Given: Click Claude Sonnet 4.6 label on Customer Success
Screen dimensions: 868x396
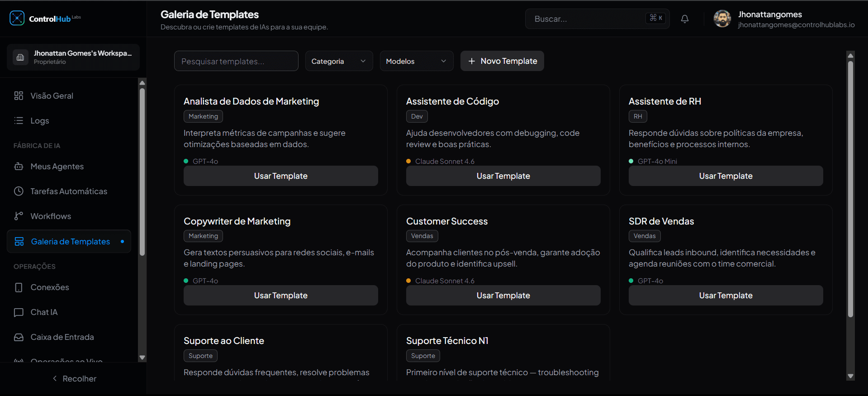Looking at the screenshot, I should pyautogui.click(x=445, y=281).
